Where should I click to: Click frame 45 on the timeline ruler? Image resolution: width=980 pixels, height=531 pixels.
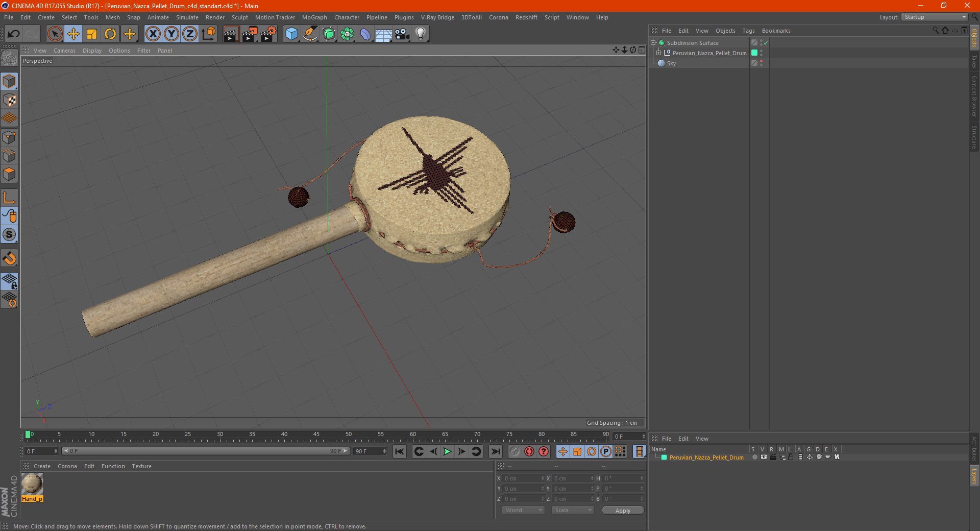tap(316, 435)
